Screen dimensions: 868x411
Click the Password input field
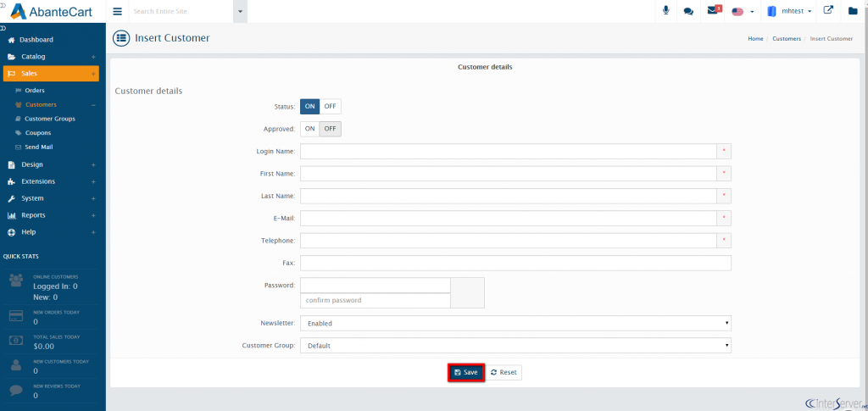376,286
